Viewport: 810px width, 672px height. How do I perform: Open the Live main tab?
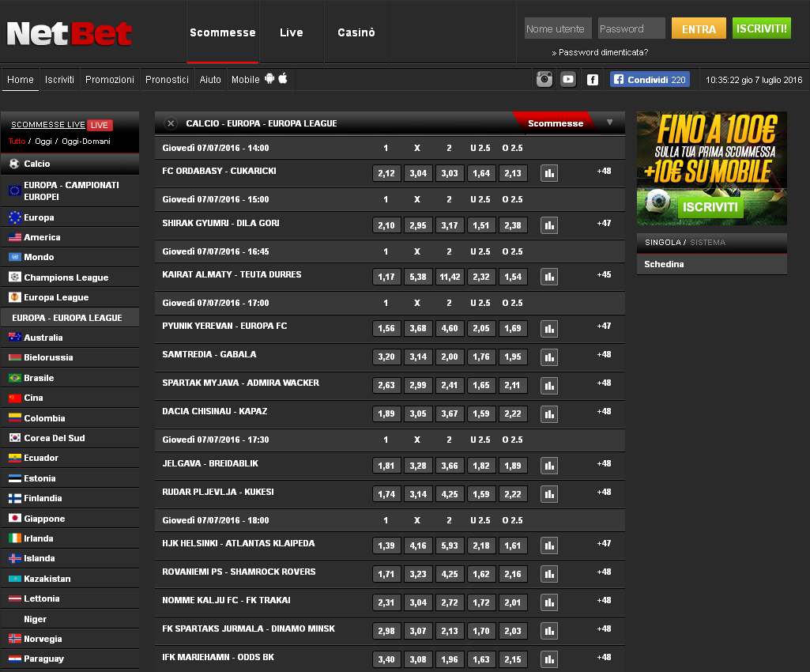(x=292, y=32)
